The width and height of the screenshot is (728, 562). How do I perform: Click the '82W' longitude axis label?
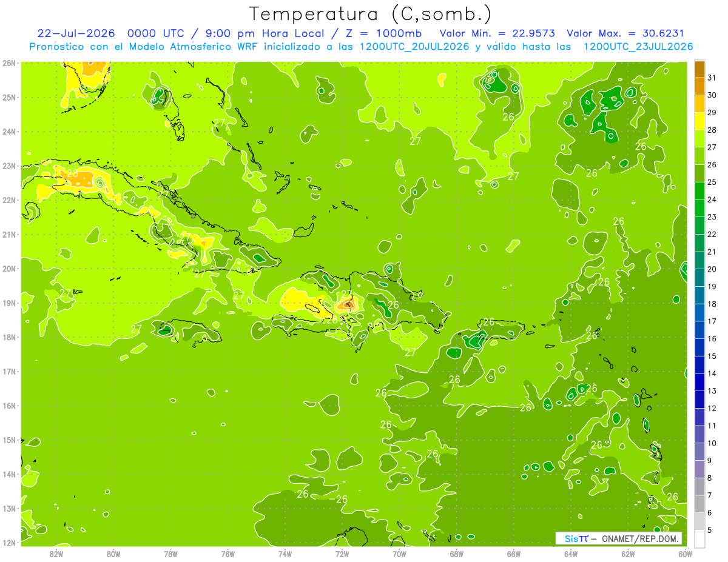[x=56, y=554]
